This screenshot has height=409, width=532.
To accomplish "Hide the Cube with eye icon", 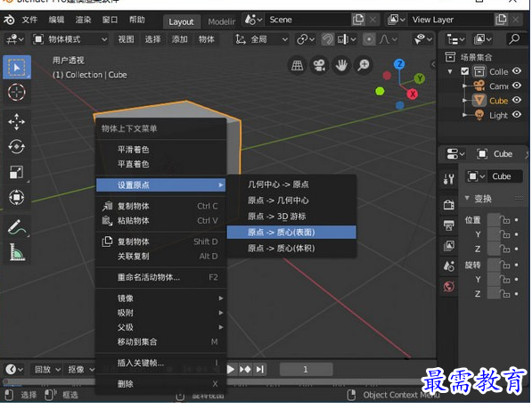I will coord(516,100).
